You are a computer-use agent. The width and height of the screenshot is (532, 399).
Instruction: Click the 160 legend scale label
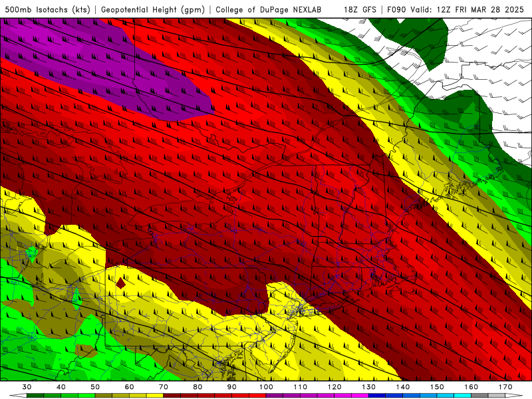471,387
